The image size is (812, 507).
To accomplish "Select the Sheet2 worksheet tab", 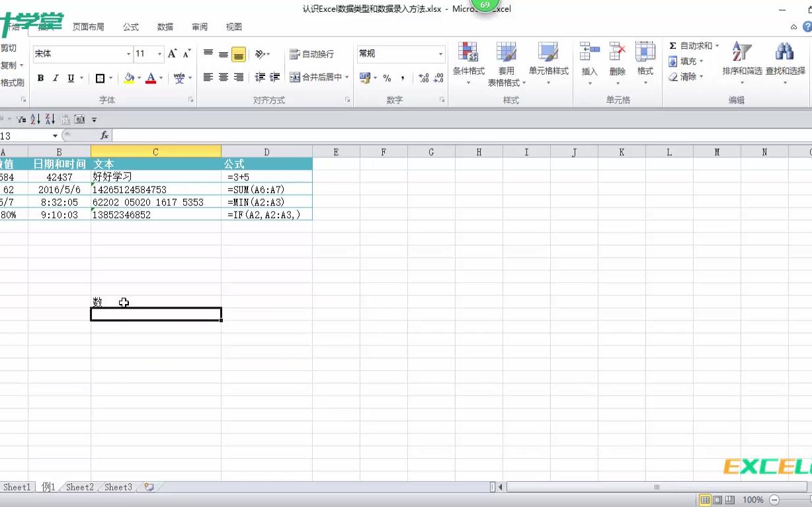I will (x=79, y=487).
